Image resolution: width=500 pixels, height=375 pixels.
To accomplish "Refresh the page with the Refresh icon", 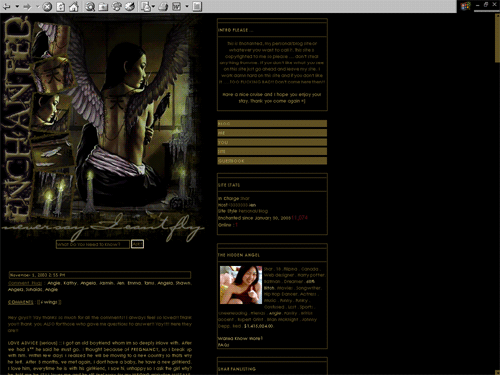I will pos(61,7).
